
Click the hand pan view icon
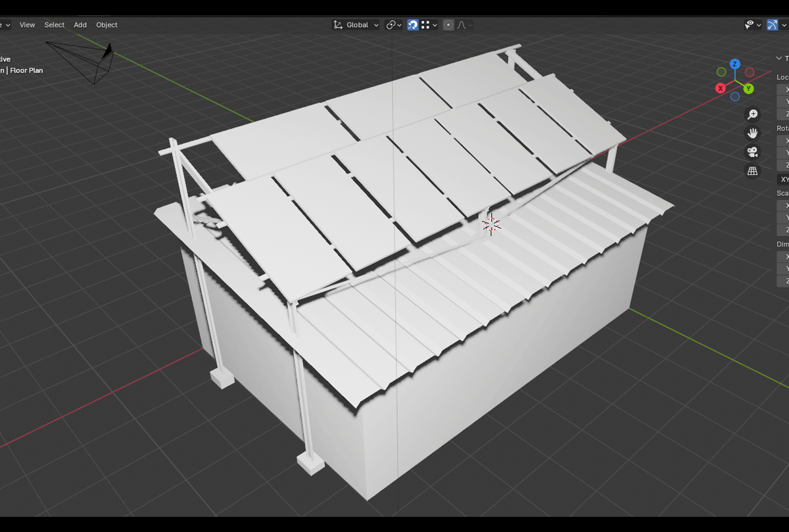click(x=753, y=133)
